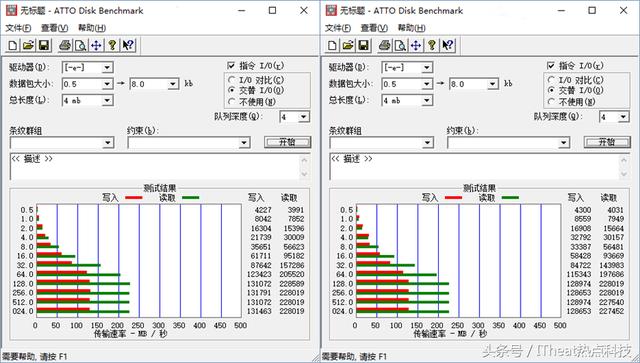Image resolution: width=640 pixels, height=363 pixels.
Task: Click the green 读取 legend swatch, right window
Action: click(x=510, y=198)
